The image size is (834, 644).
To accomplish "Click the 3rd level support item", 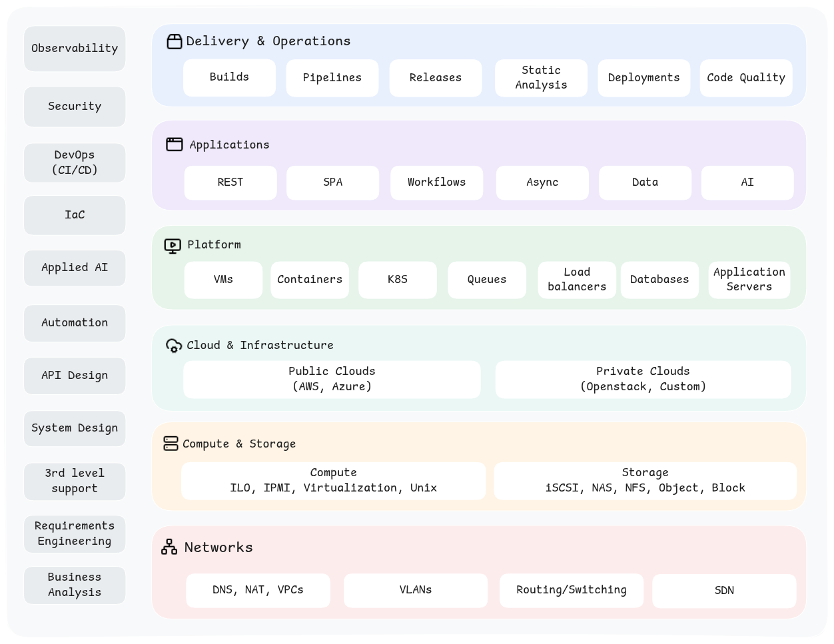I will (x=75, y=481).
